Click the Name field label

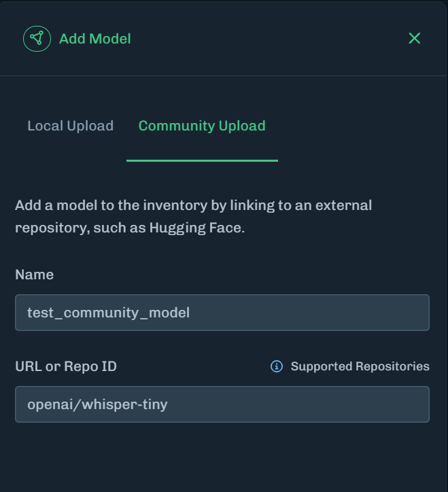pos(34,275)
